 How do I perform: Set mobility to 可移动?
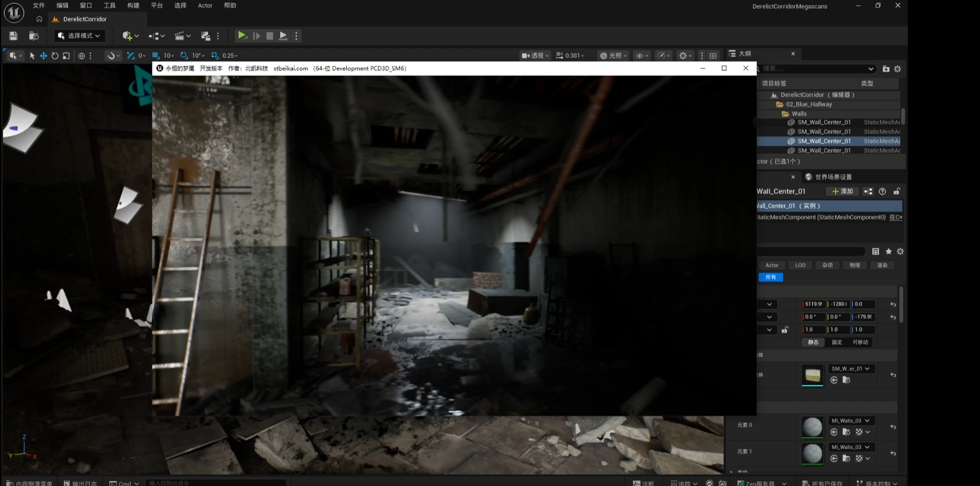tap(860, 343)
